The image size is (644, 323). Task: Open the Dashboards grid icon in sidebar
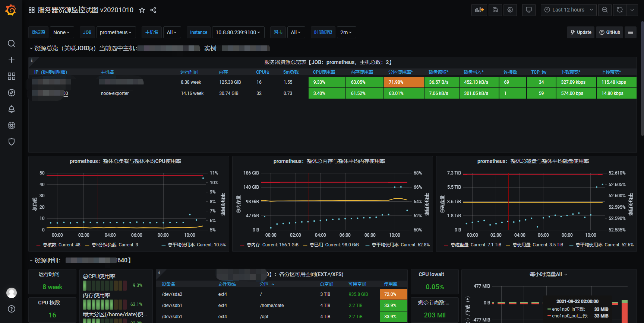point(12,76)
